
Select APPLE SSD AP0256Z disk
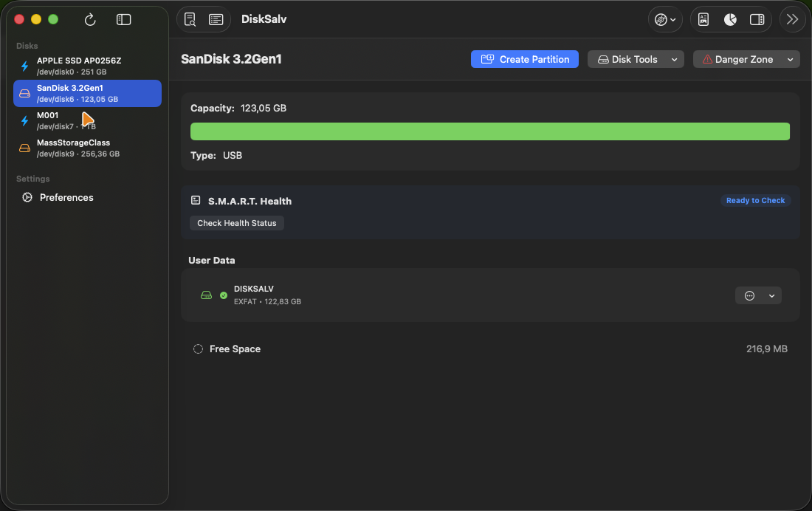point(87,66)
